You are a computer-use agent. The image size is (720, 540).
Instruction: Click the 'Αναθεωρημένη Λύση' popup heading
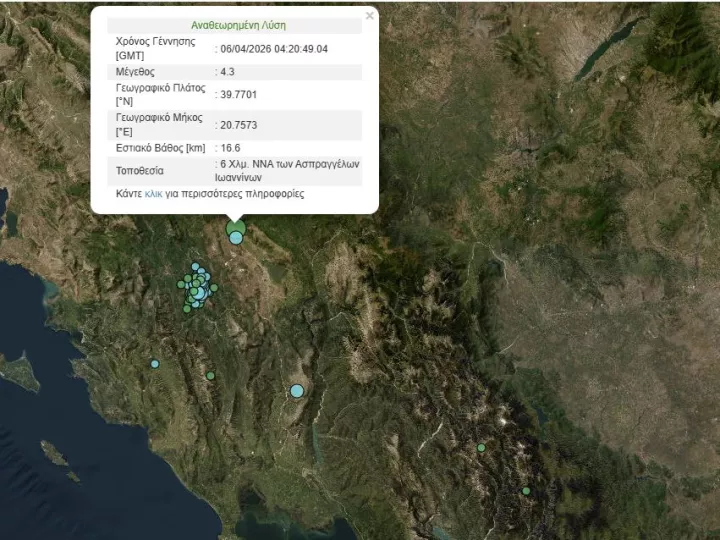pyautogui.click(x=234, y=25)
